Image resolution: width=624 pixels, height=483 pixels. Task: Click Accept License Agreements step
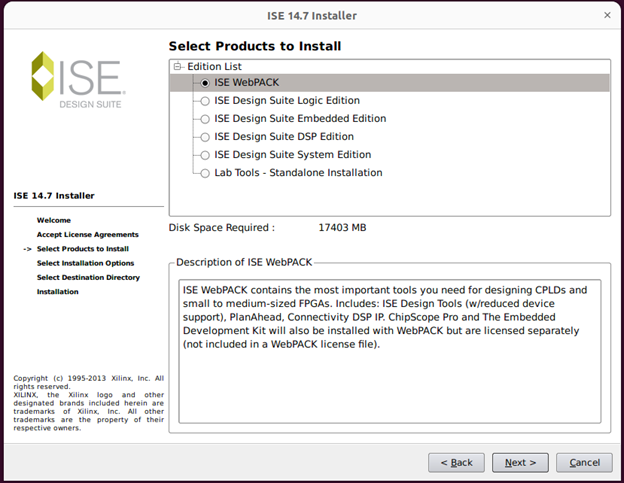click(88, 235)
